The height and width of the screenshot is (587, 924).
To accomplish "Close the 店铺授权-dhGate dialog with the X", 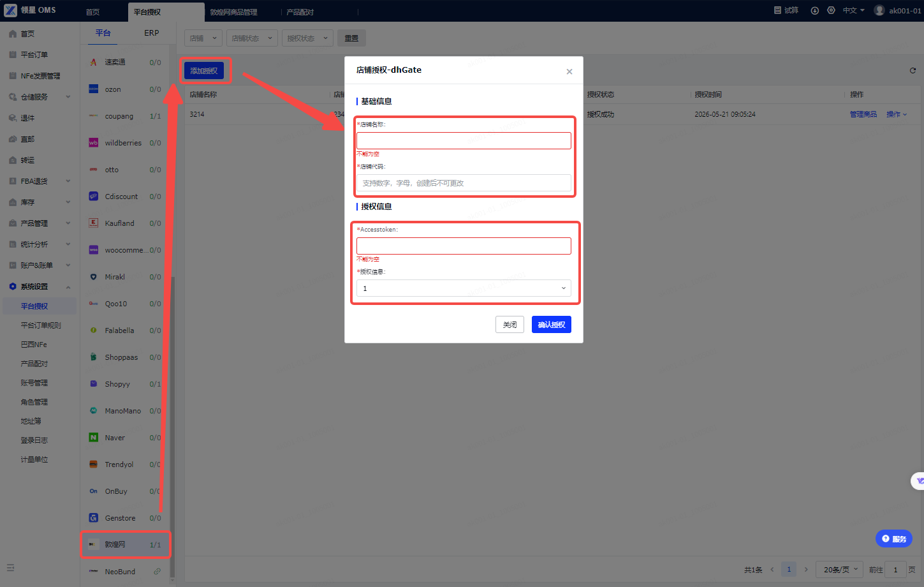I will point(569,71).
